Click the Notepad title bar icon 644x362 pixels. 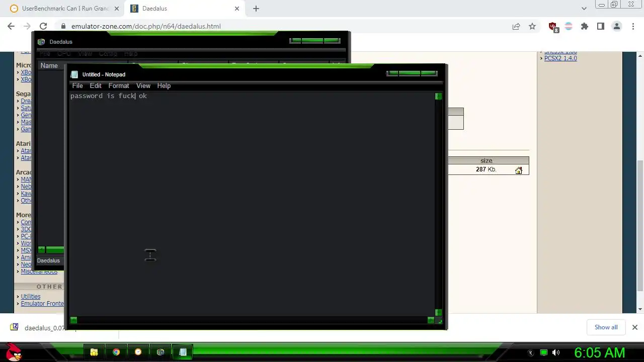(74, 74)
